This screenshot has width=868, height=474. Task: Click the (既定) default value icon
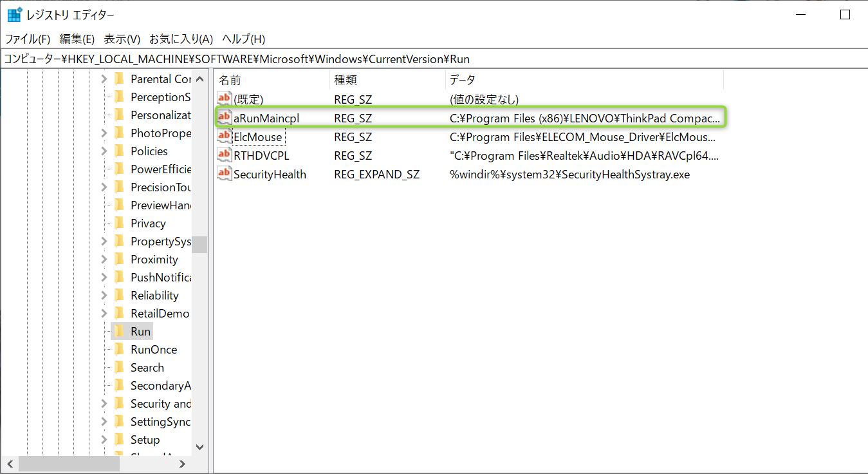click(x=224, y=99)
